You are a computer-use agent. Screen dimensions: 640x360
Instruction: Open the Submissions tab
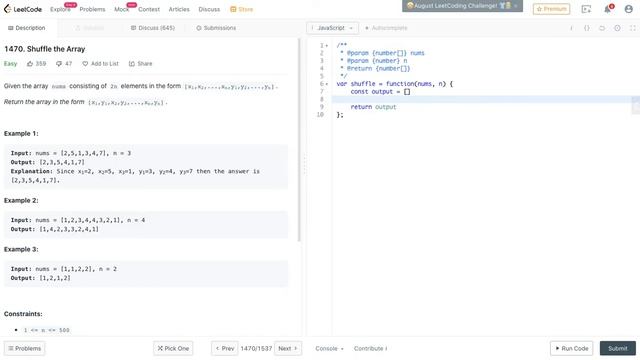click(216, 28)
